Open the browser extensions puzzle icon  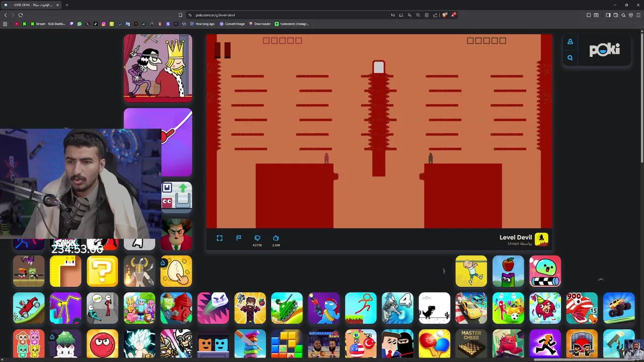pos(589,15)
